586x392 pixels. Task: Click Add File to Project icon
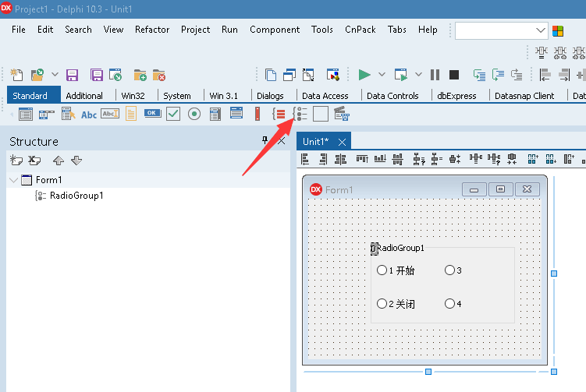coord(140,75)
